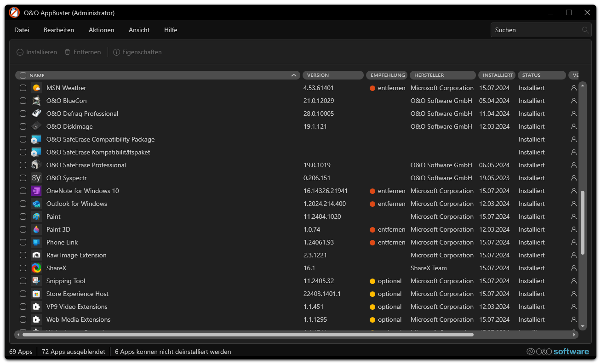The width and height of the screenshot is (601, 364).
Task: Check the Phone Link checkbox
Action: (23, 242)
